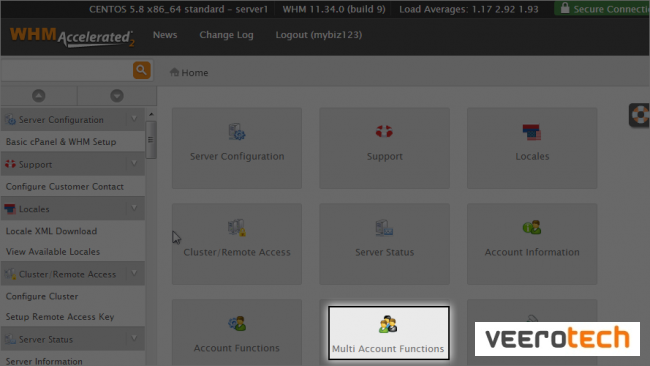The image size is (650, 366).
Task: Open the Multi Account Functions tile
Action: pos(388,333)
